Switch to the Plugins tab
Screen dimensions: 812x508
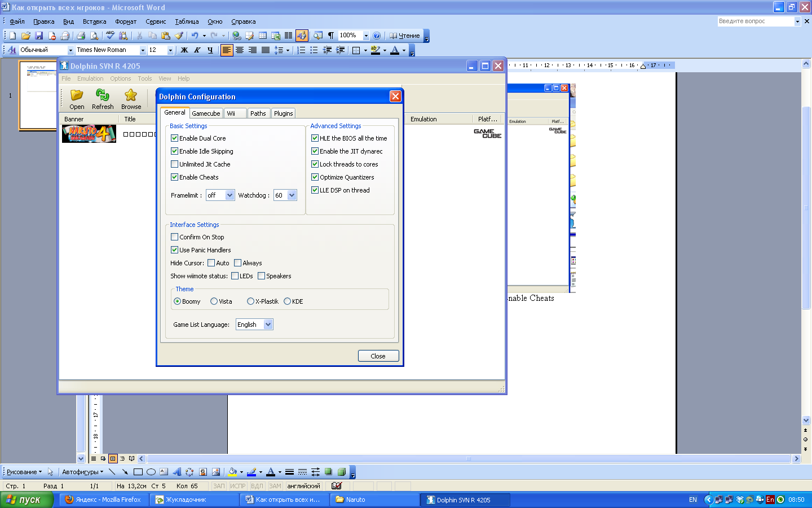pos(283,113)
